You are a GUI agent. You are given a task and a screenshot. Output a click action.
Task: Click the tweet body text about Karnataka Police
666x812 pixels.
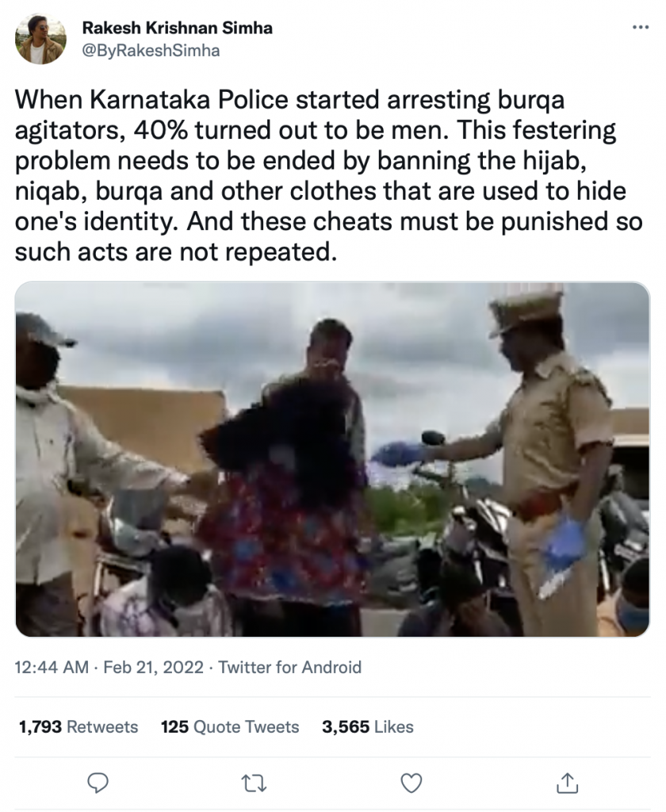pos(329,175)
